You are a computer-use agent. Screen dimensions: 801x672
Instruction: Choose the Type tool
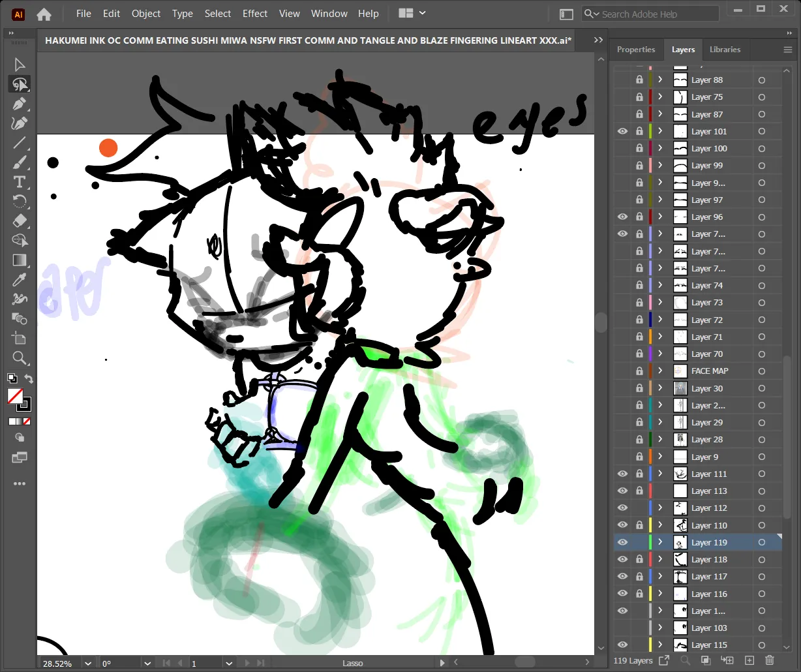[x=20, y=182]
